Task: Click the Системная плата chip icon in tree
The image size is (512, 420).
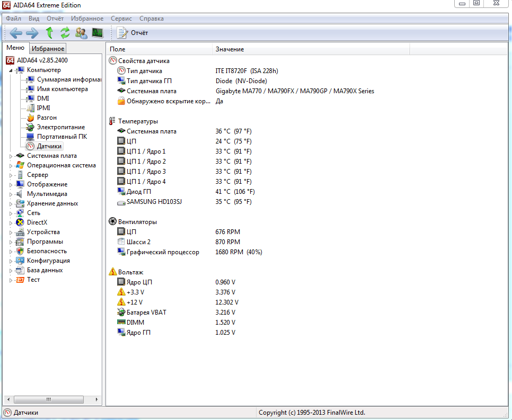Action: 20,156
